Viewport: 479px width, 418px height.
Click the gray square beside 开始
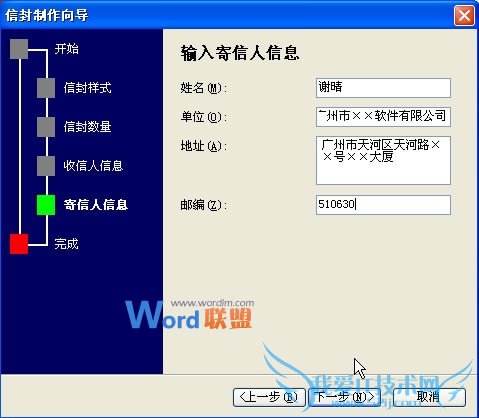pos(19,49)
